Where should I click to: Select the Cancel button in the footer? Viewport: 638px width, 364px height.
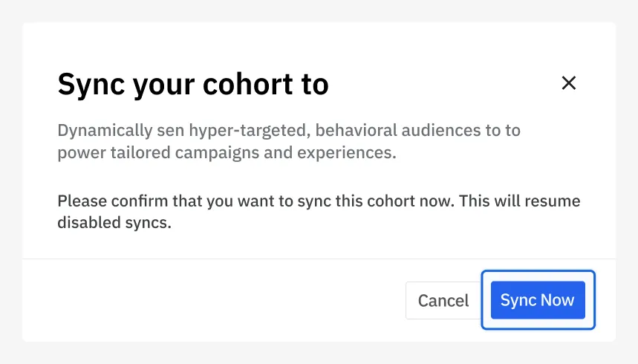pyautogui.click(x=443, y=300)
